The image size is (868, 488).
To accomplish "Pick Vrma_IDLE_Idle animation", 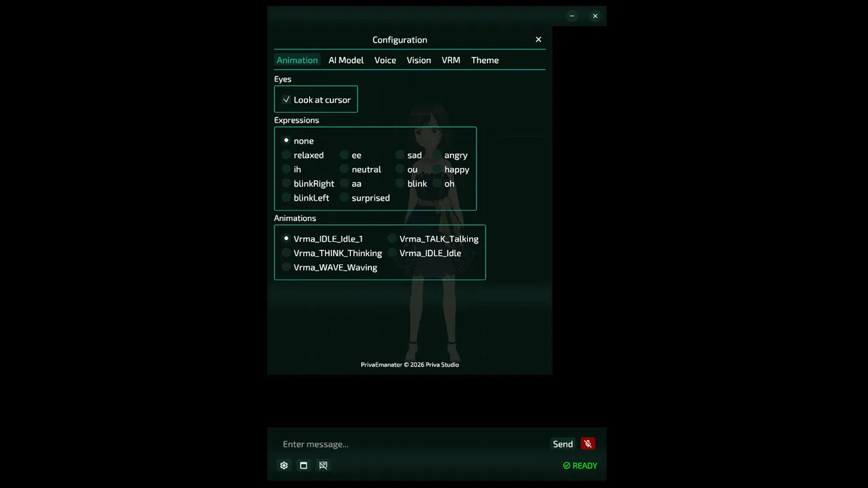I will click(392, 253).
